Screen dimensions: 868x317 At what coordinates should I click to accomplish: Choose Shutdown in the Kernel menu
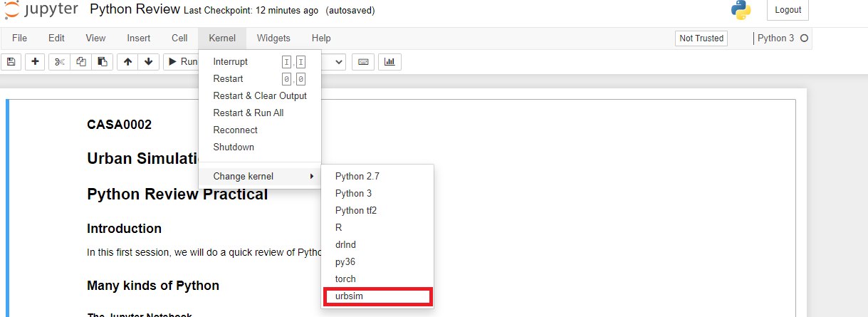coord(260,147)
